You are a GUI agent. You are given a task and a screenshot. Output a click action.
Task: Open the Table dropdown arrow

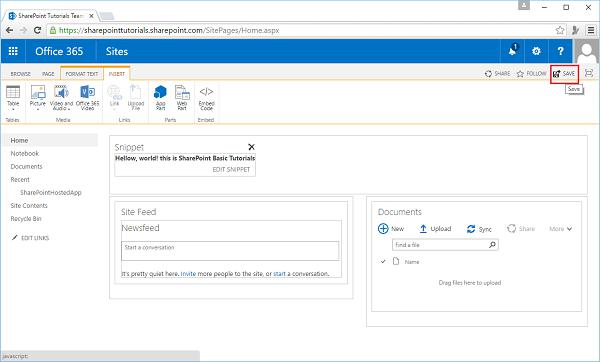pyautogui.click(x=13, y=109)
